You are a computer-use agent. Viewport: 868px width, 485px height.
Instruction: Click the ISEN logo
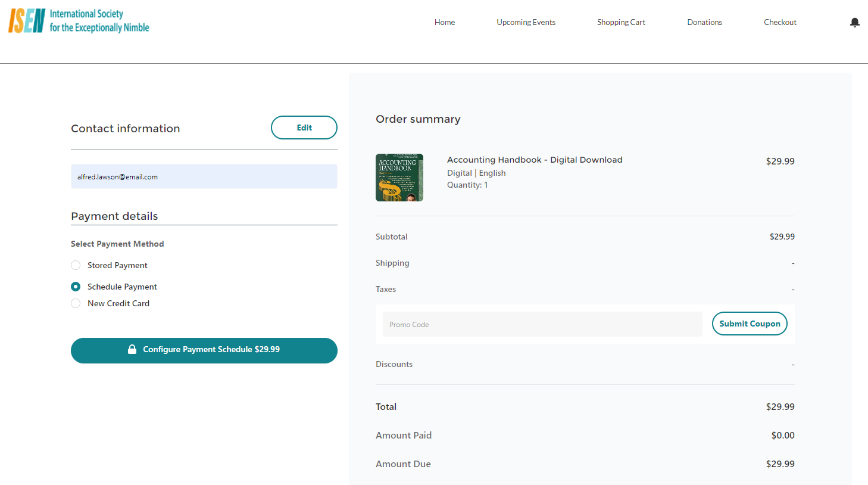77,20
